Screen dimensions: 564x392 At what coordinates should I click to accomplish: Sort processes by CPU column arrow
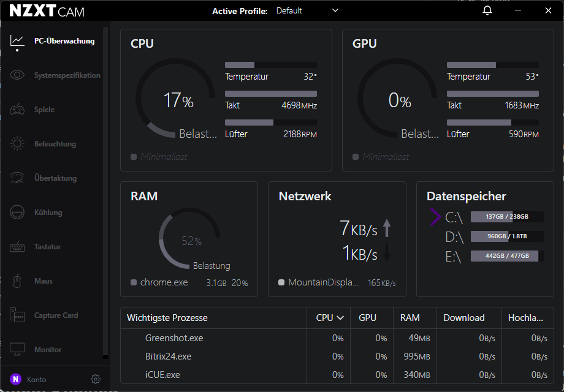click(x=340, y=318)
